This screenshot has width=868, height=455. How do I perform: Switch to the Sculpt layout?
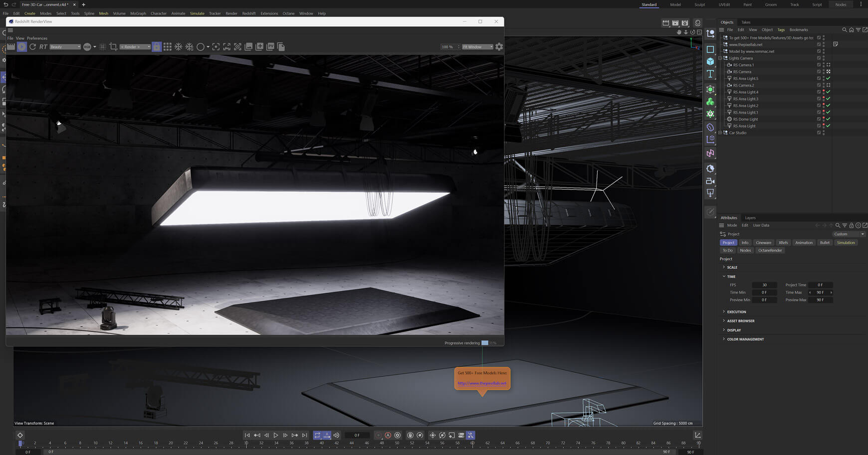coord(700,4)
